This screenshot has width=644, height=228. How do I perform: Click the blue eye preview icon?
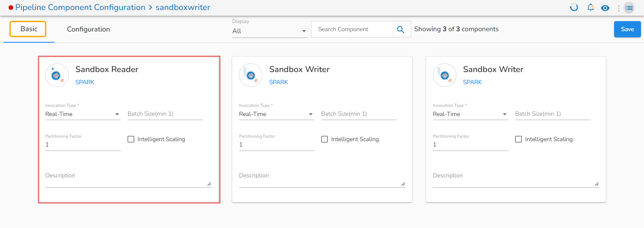pyautogui.click(x=605, y=8)
